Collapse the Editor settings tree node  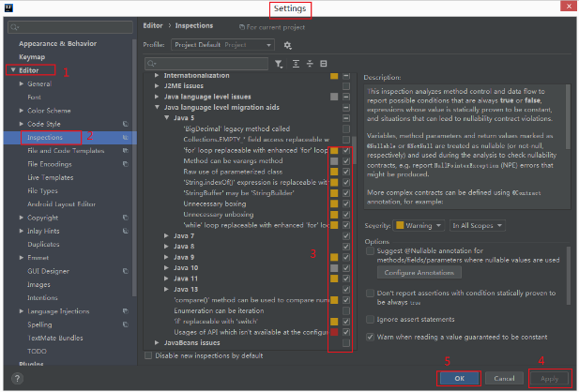pyautogui.click(x=13, y=70)
